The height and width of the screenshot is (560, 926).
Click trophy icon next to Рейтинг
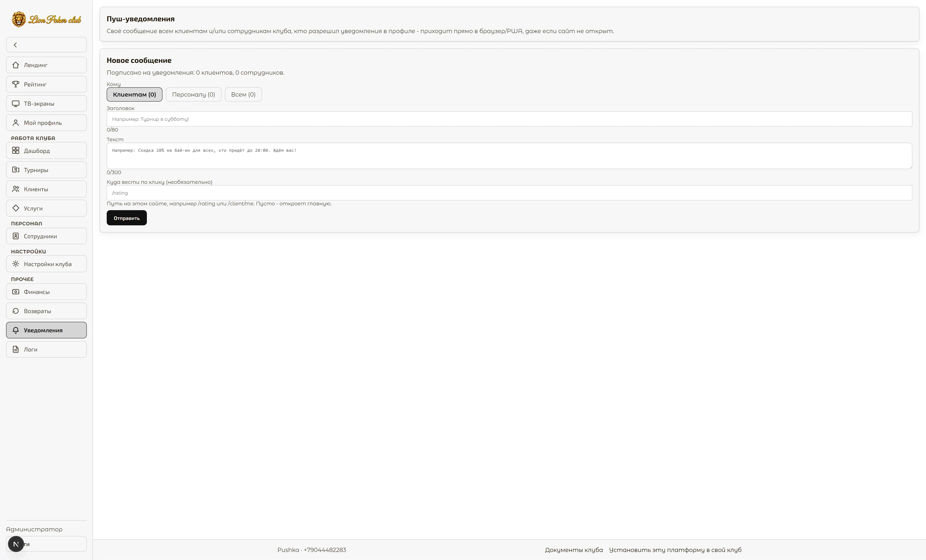[15, 84]
